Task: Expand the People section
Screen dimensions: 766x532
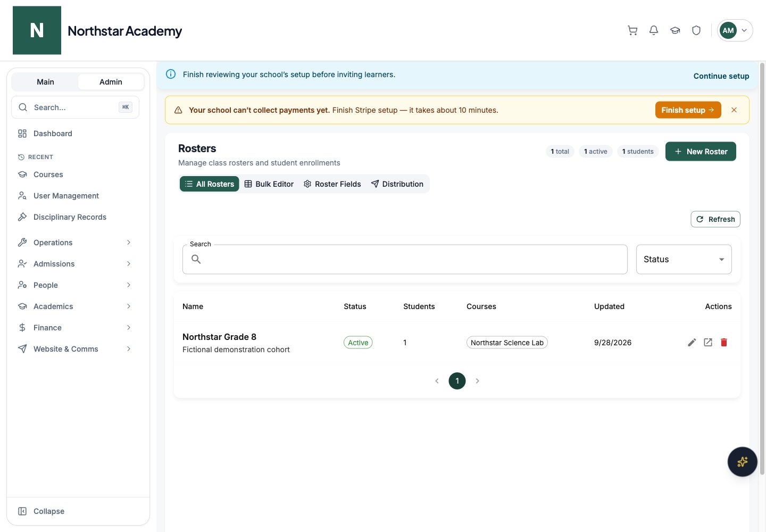Action: tap(76, 285)
